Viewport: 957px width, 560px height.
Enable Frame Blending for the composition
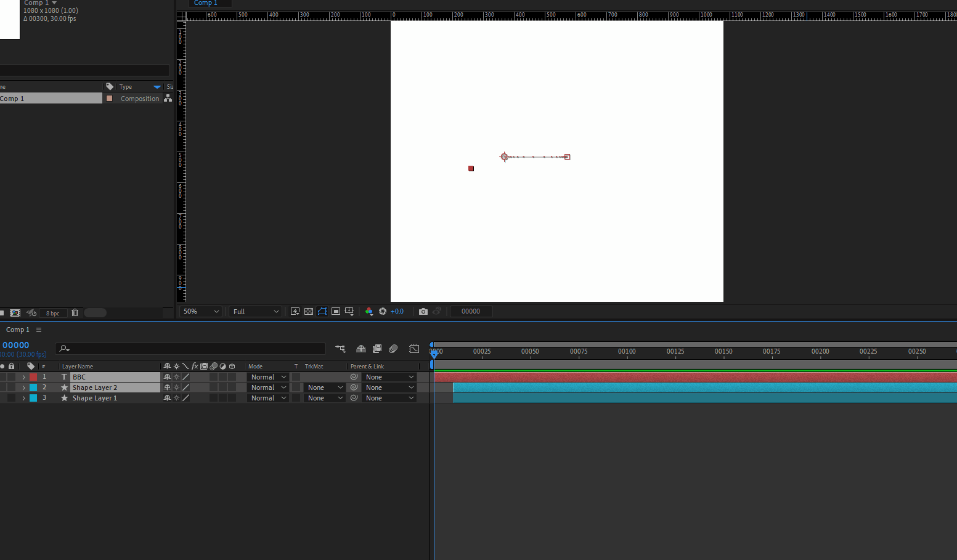tap(377, 349)
